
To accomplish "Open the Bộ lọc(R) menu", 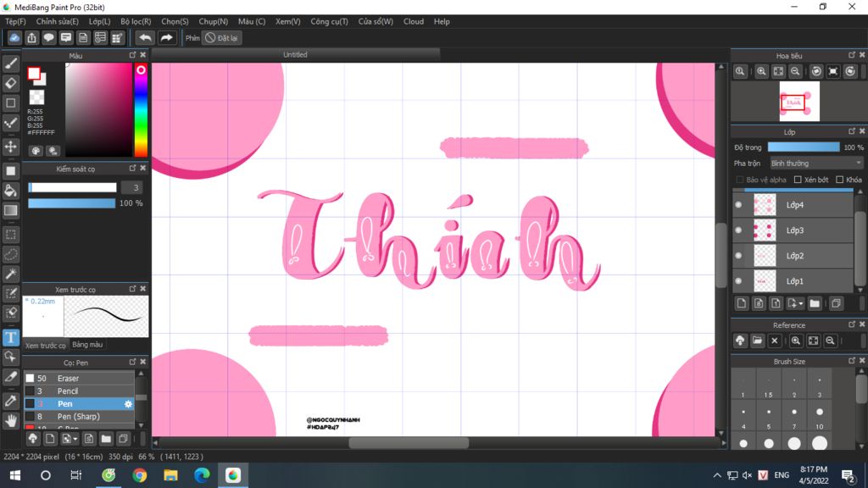I will pos(136,21).
